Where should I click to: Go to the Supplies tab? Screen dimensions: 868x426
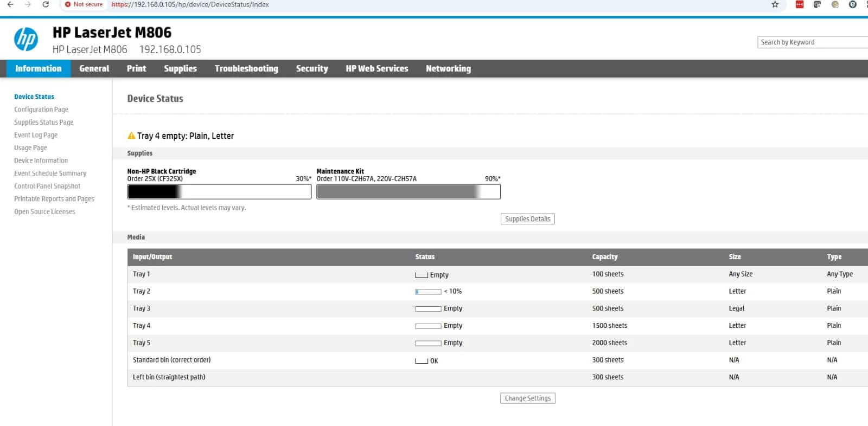coord(181,69)
